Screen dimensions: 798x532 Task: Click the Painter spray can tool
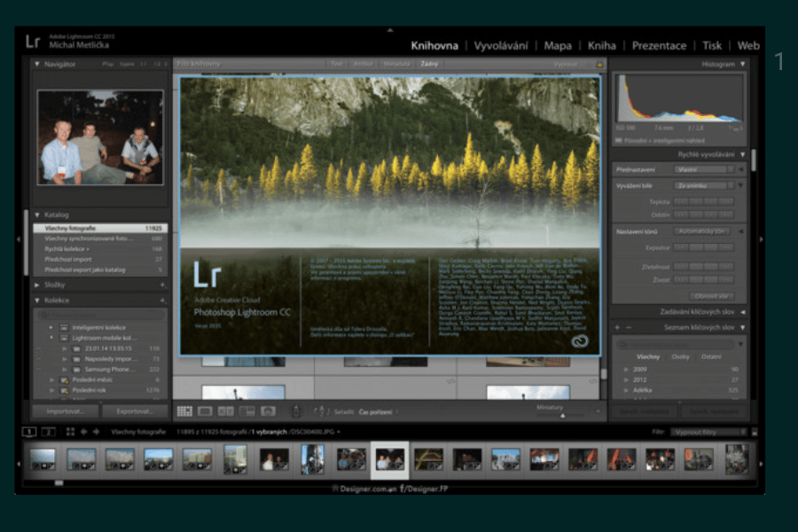[x=296, y=411]
